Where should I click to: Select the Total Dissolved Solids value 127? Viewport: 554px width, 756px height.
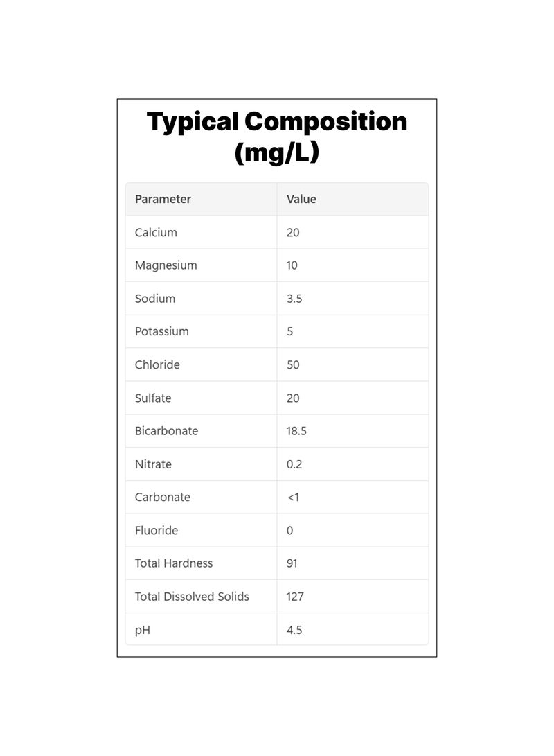point(295,597)
